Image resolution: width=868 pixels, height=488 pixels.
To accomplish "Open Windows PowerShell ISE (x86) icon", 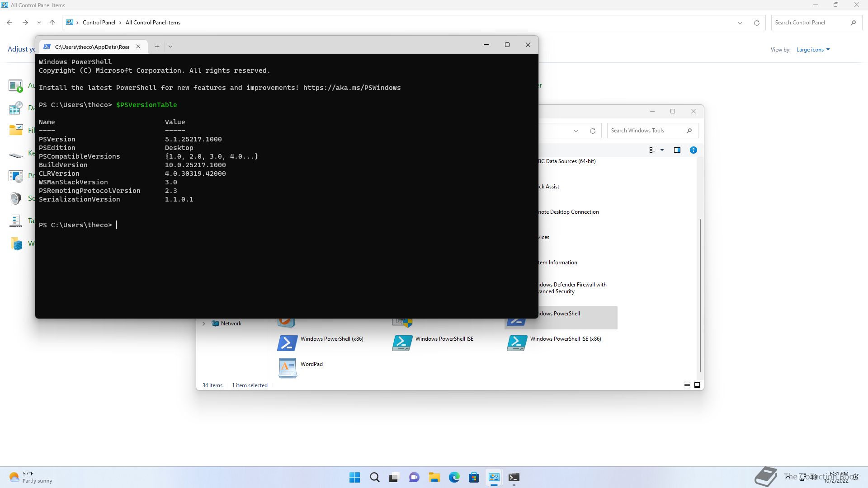I will [517, 343].
